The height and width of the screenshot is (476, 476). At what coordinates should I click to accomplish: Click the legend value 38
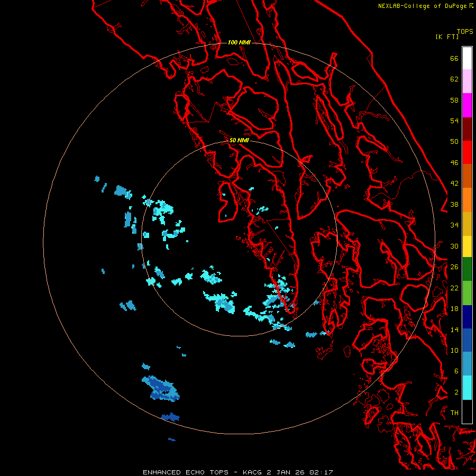click(x=454, y=204)
